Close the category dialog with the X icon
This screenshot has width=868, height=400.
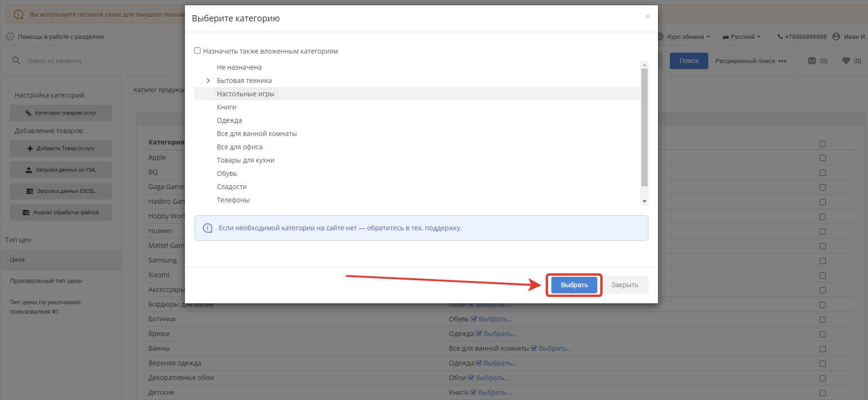[x=648, y=17]
